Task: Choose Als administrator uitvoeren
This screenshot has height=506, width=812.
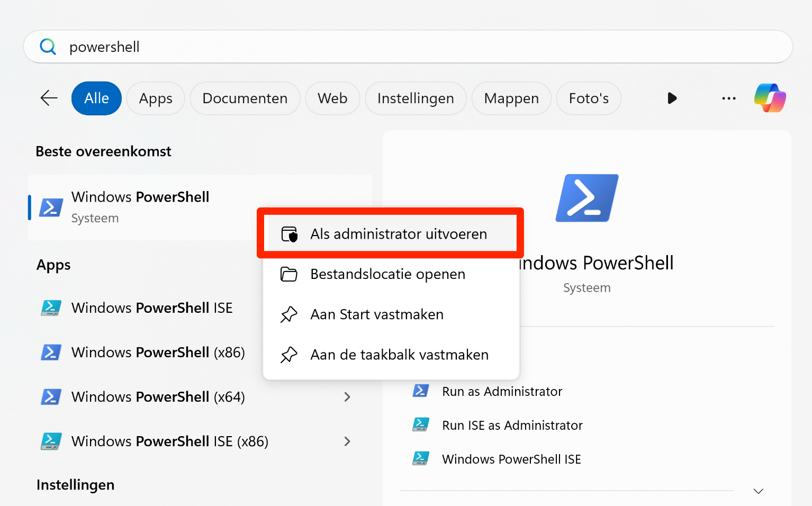Action: tap(391, 234)
